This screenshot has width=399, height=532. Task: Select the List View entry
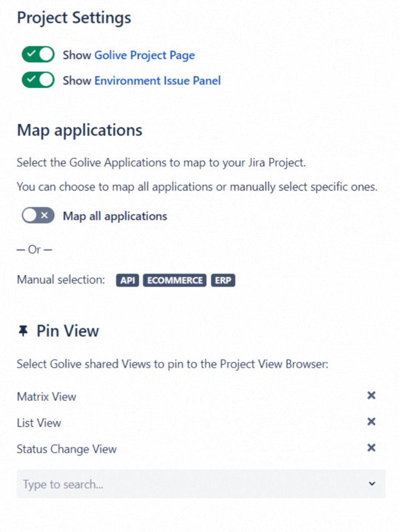(x=39, y=422)
